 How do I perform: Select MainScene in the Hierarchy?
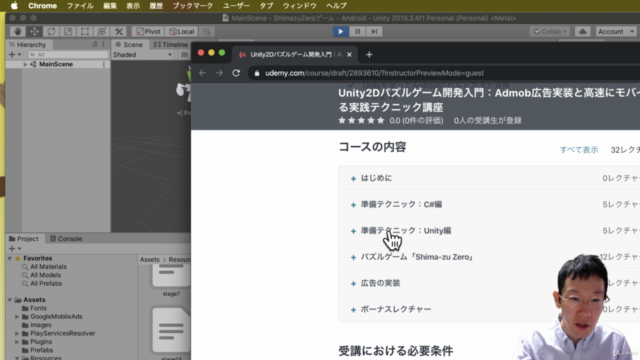click(x=56, y=64)
